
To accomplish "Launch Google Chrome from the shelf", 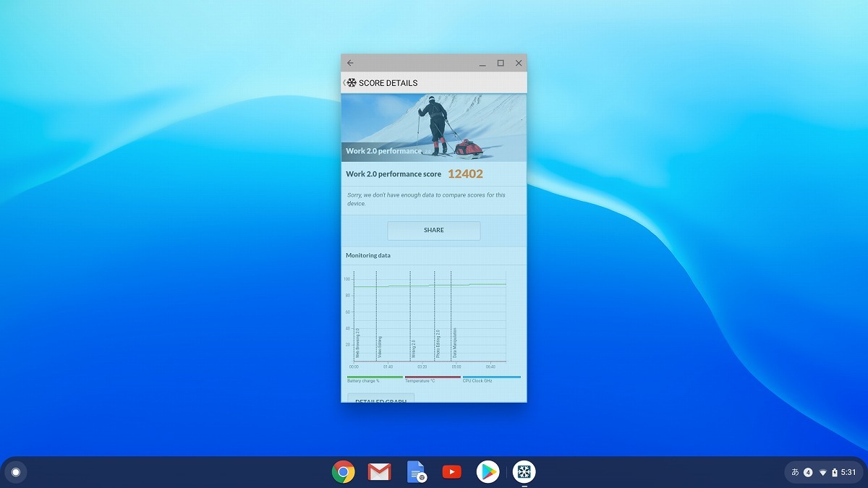I will coord(344,472).
